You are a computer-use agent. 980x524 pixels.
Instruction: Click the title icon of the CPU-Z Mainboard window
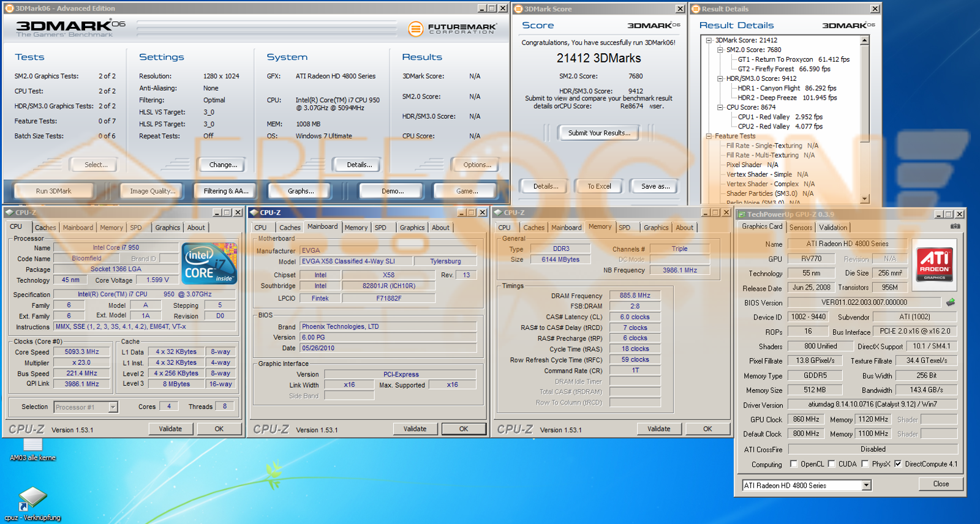pyautogui.click(x=254, y=212)
